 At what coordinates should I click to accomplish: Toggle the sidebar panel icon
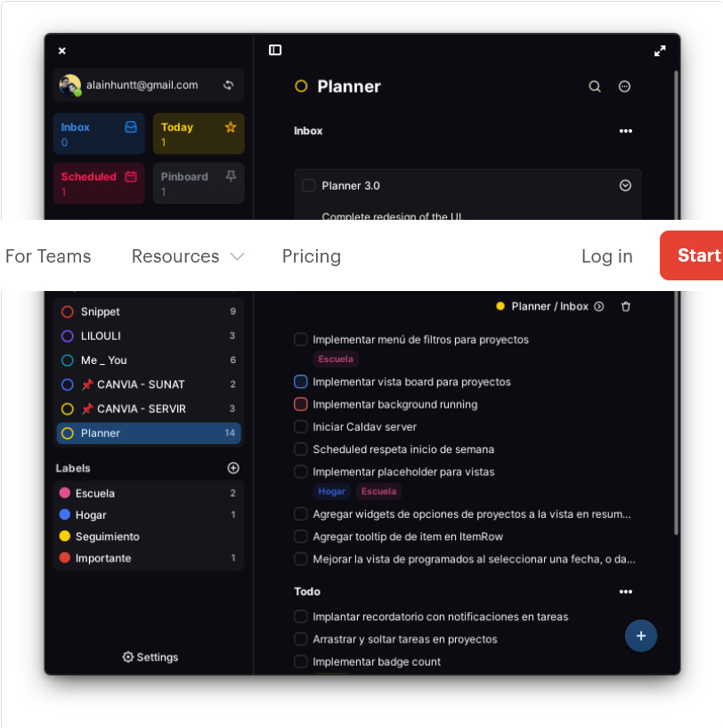275,50
